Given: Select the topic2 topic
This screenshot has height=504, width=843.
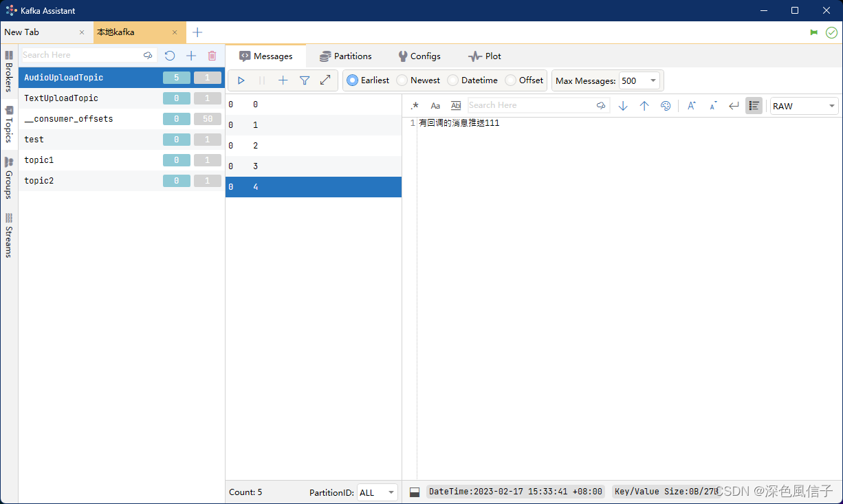Looking at the screenshot, I should pos(122,181).
